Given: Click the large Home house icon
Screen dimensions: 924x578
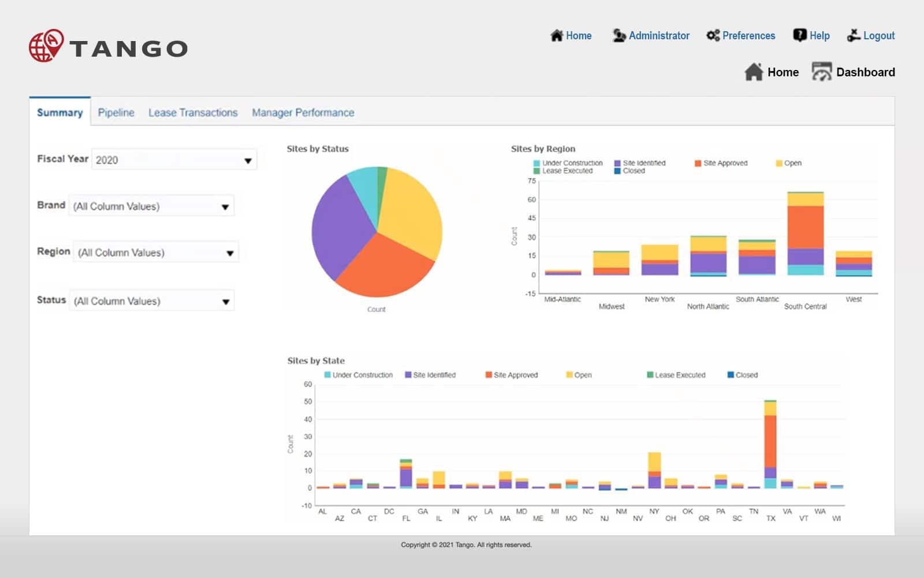Looking at the screenshot, I should point(754,72).
